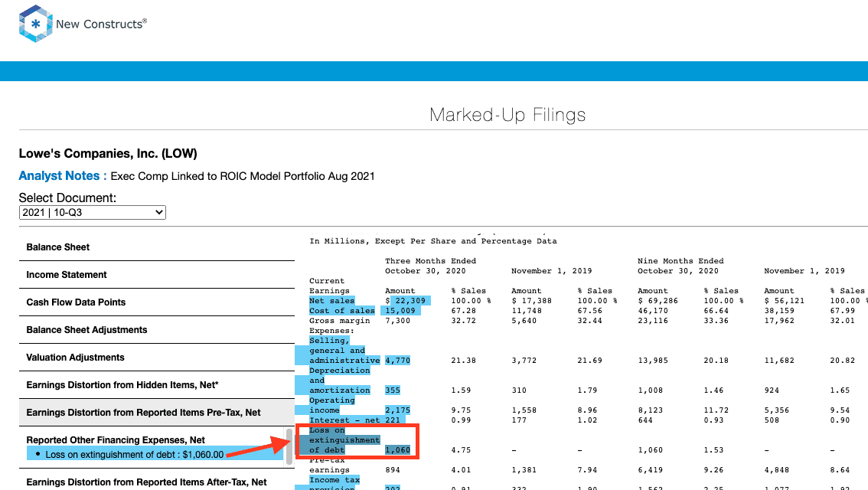Click highlighted SG&A value 4,770
Image resolution: width=868 pixels, height=490 pixels.
point(397,361)
